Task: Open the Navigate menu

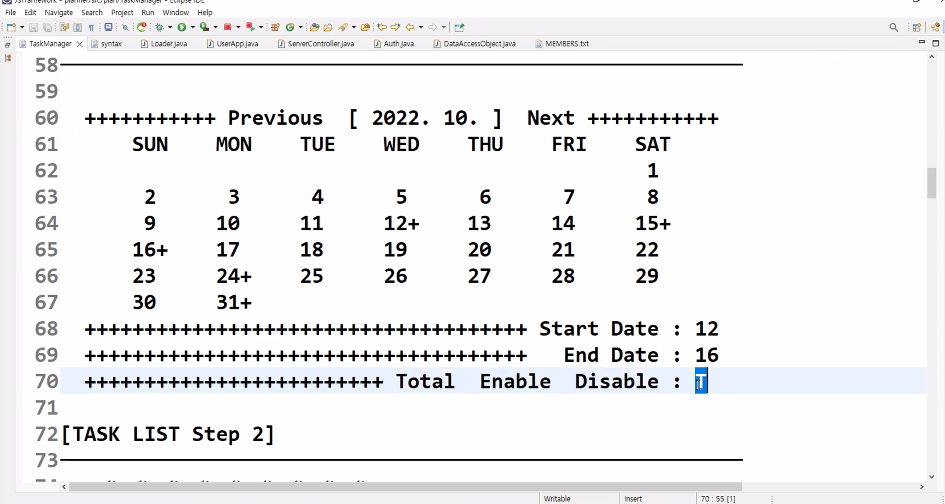Action: point(58,12)
